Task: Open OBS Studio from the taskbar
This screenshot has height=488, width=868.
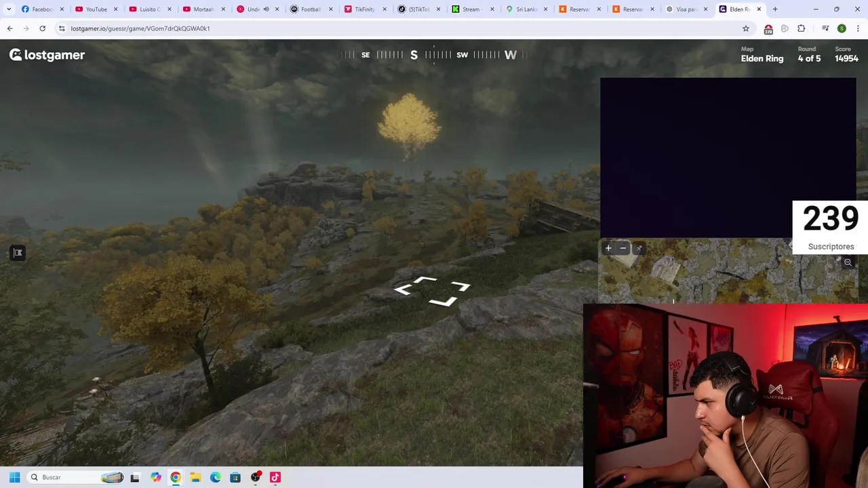Action: [255, 477]
